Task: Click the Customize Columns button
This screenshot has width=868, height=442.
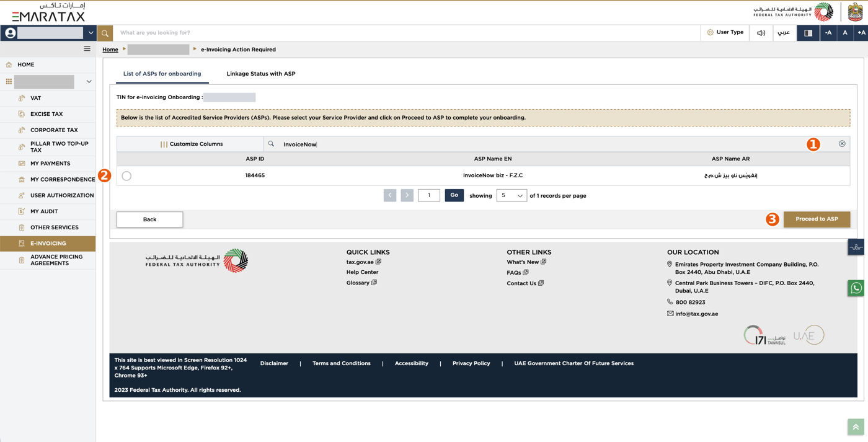Action: point(191,144)
